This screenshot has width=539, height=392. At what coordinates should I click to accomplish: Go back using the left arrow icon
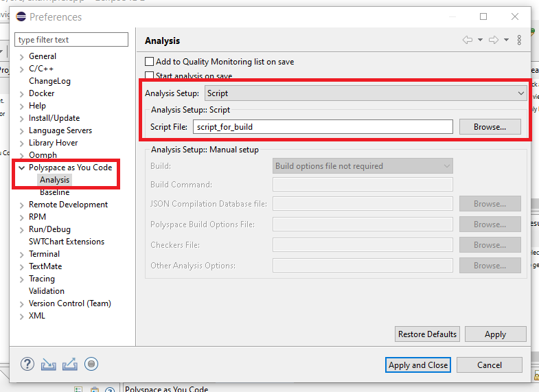468,41
